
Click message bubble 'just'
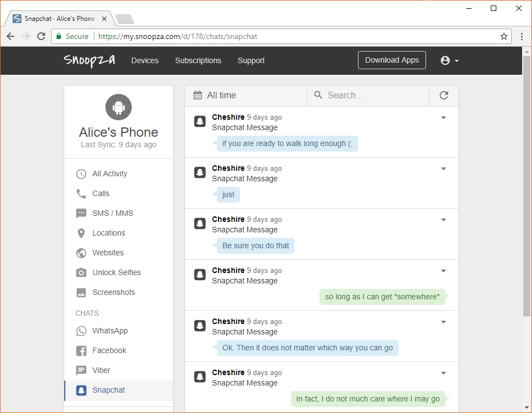[228, 194]
